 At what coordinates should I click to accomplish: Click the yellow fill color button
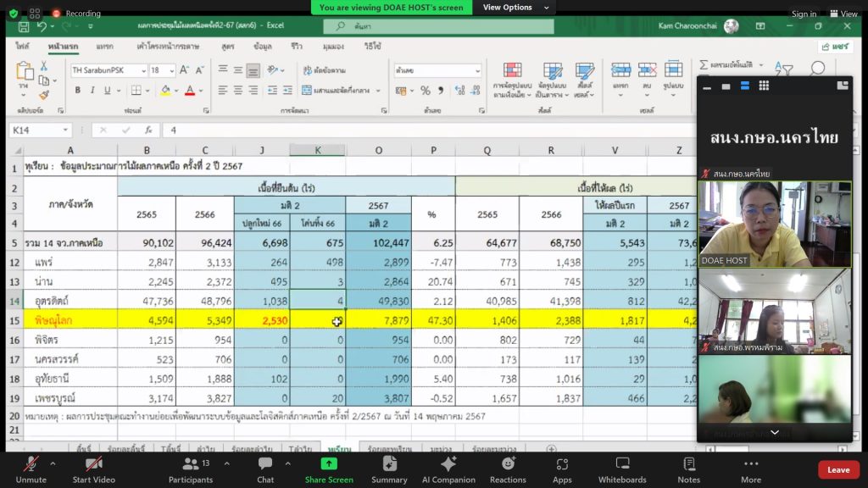click(165, 90)
